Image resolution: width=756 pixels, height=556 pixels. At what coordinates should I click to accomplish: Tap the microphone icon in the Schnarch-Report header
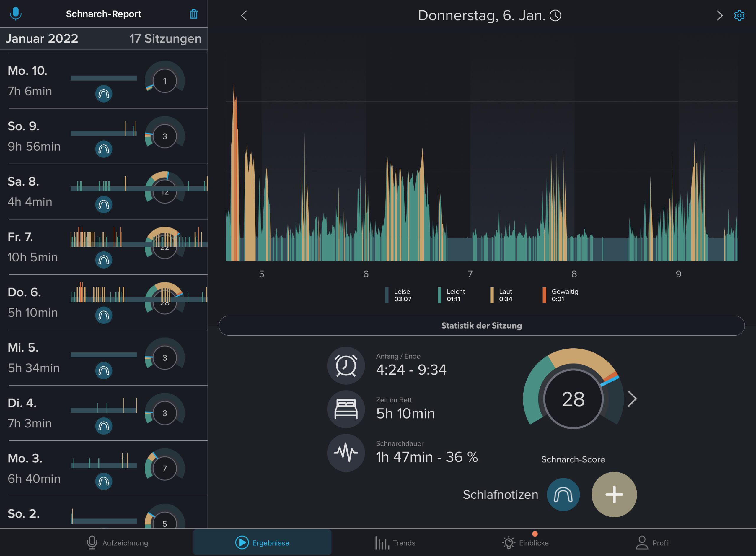(x=15, y=14)
